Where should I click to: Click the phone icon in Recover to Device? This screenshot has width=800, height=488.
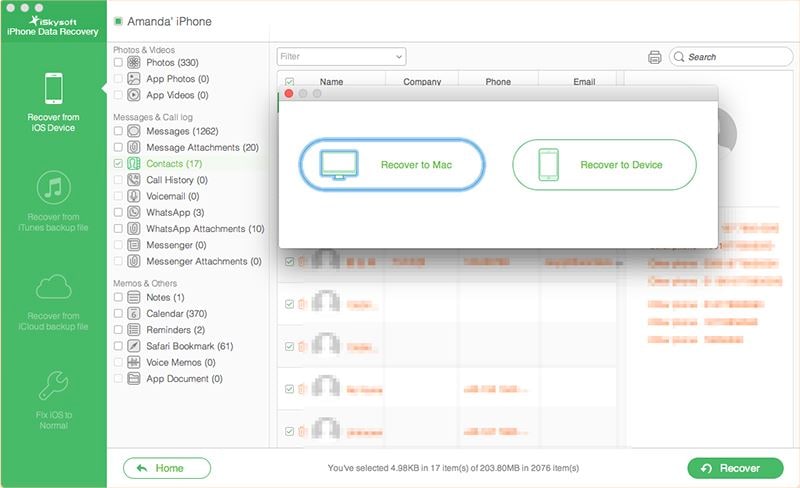click(549, 164)
